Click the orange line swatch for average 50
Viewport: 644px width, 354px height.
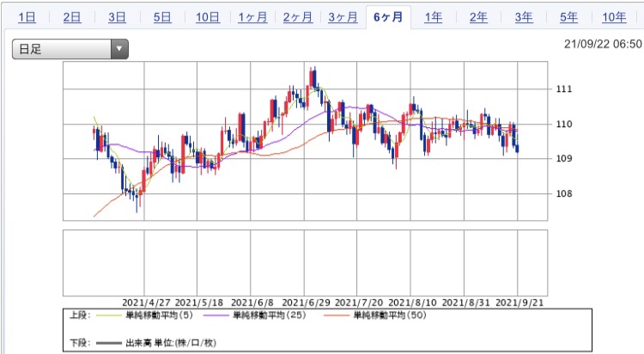tap(336, 315)
